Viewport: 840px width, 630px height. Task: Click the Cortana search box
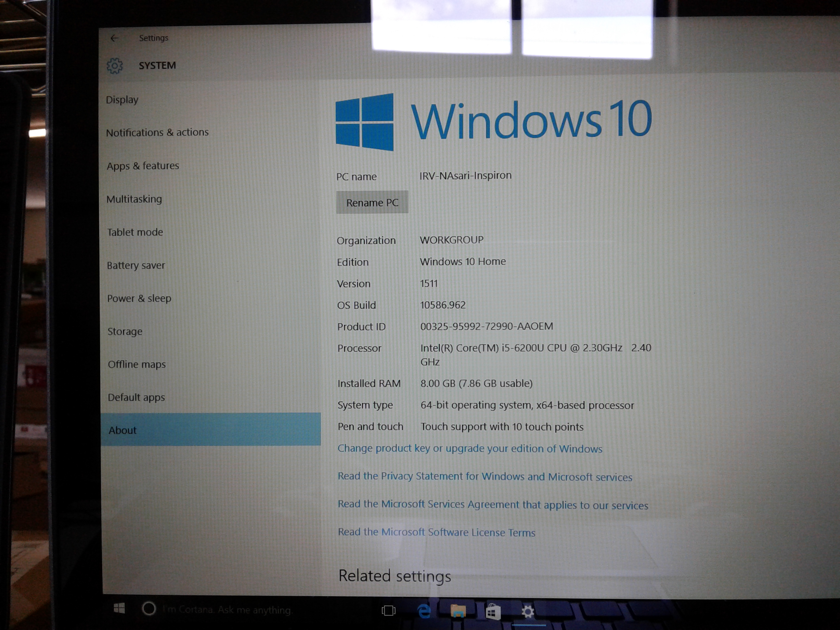[227, 610]
